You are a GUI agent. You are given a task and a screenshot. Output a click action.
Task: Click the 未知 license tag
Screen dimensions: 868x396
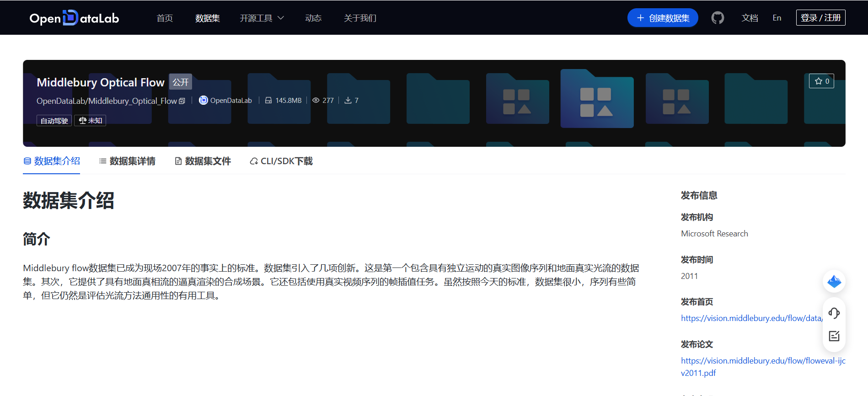tap(90, 121)
